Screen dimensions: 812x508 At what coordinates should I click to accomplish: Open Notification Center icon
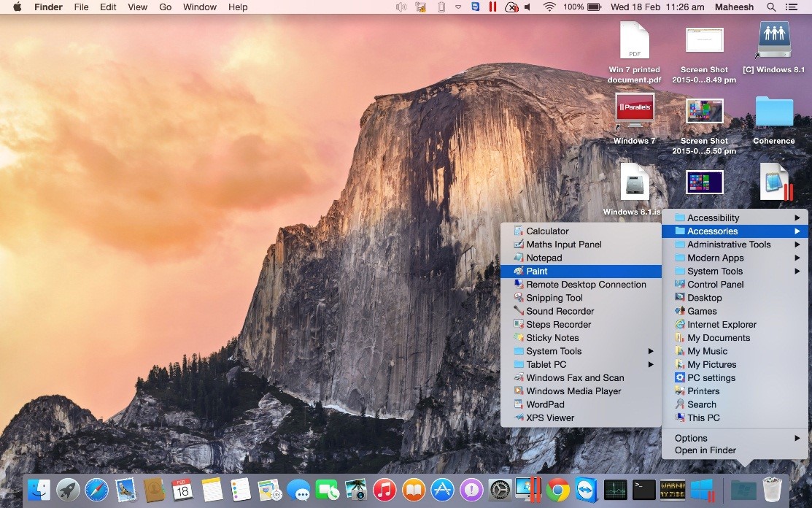click(792, 7)
